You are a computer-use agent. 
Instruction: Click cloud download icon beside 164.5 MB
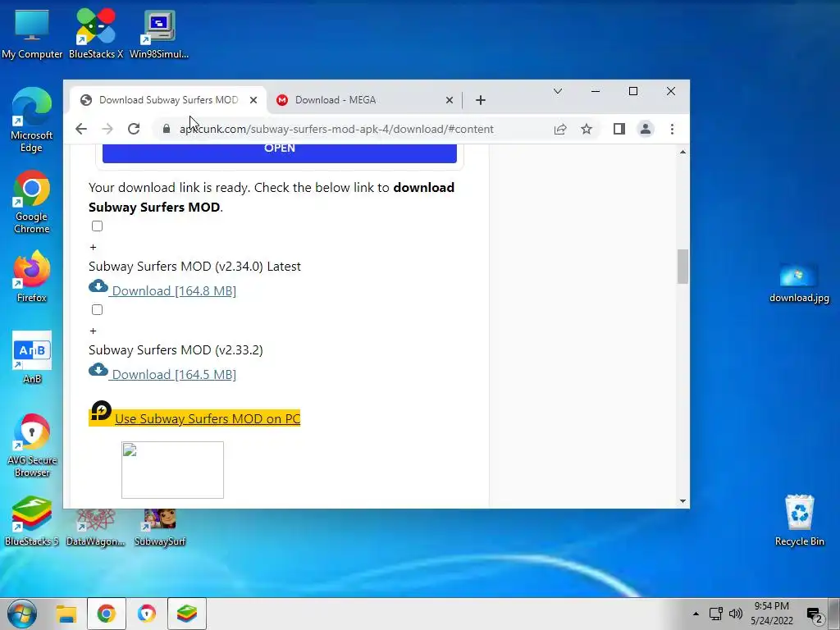(x=98, y=369)
